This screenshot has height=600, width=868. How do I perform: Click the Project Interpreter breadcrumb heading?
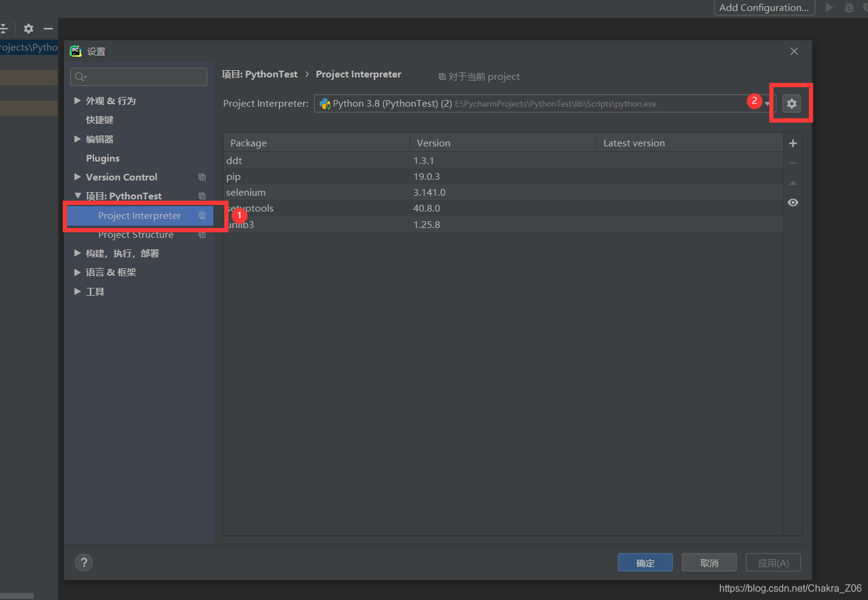(x=358, y=74)
